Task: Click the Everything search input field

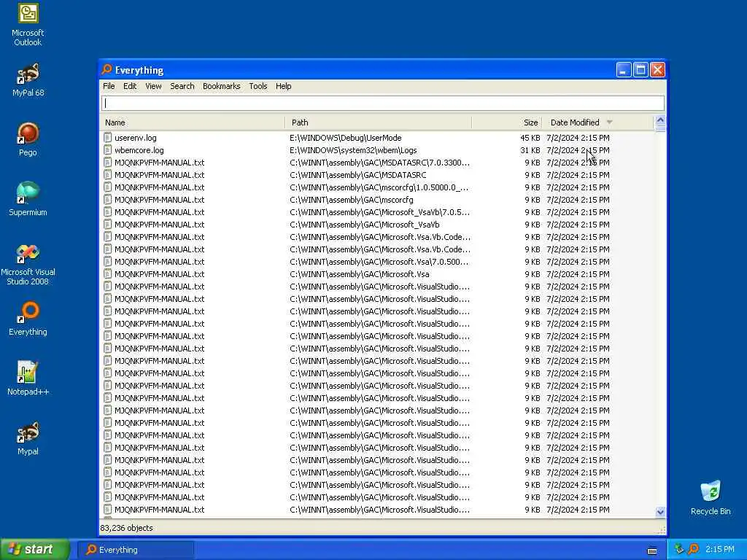Action: click(382, 104)
